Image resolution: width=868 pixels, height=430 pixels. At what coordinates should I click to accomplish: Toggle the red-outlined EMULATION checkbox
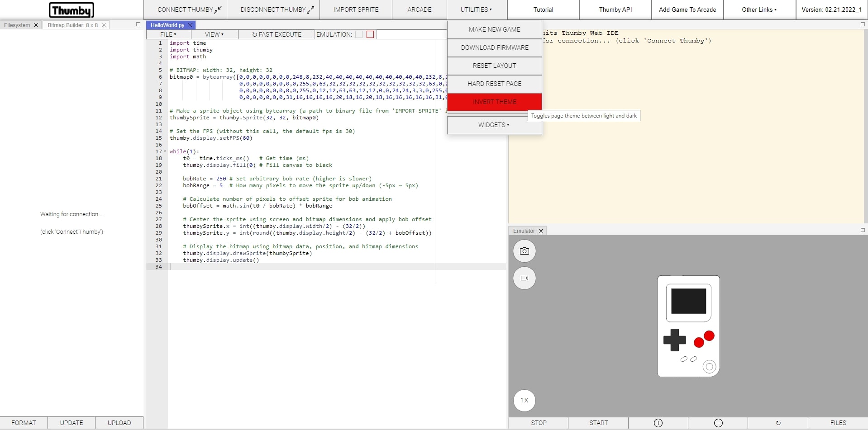pos(370,34)
